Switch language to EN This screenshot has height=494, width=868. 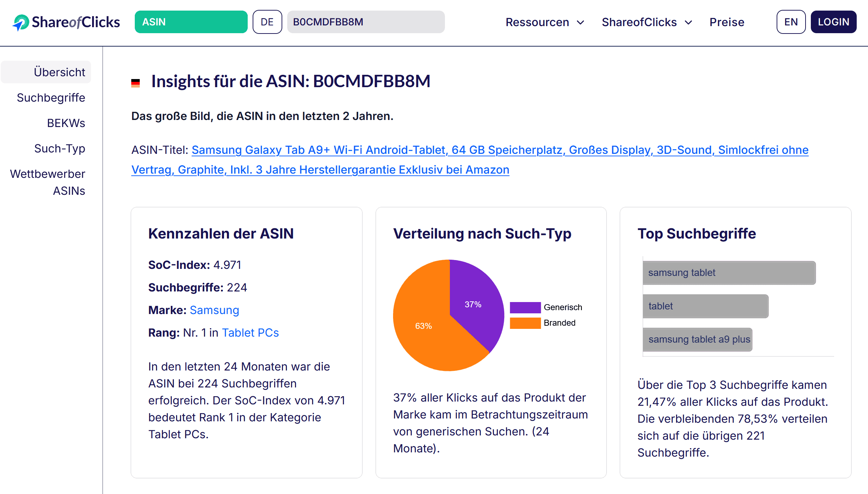pos(791,22)
